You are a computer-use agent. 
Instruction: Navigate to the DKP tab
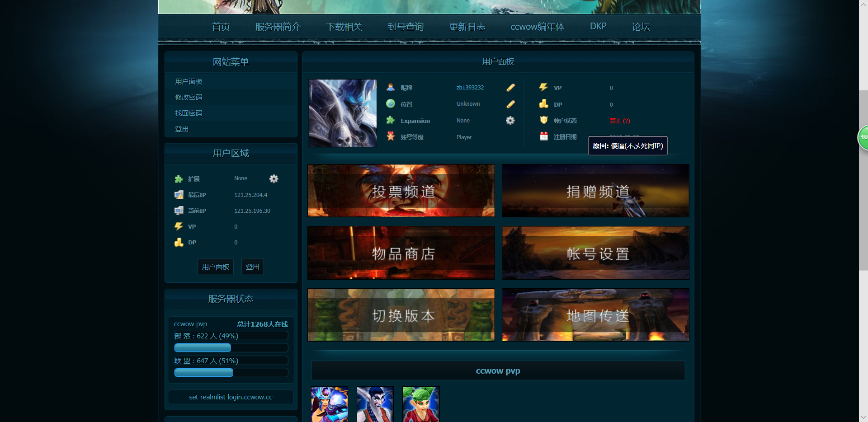pyautogui.click(x=598, y=26)
